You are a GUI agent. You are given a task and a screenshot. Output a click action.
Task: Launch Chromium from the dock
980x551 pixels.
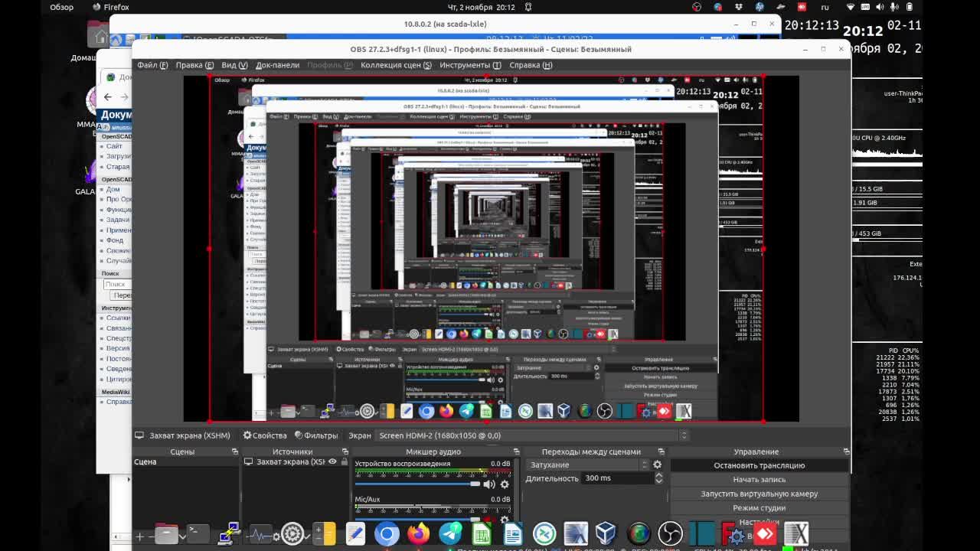387,533
